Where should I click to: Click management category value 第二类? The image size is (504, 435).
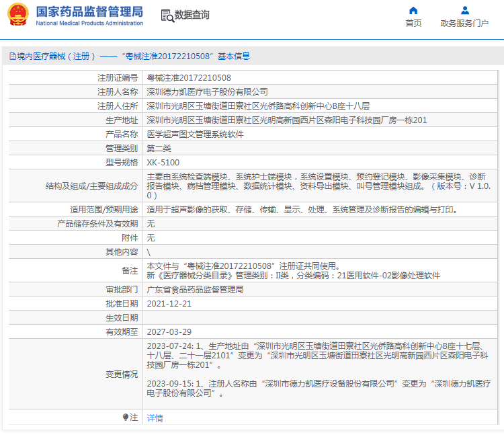(x=159, y=149)
